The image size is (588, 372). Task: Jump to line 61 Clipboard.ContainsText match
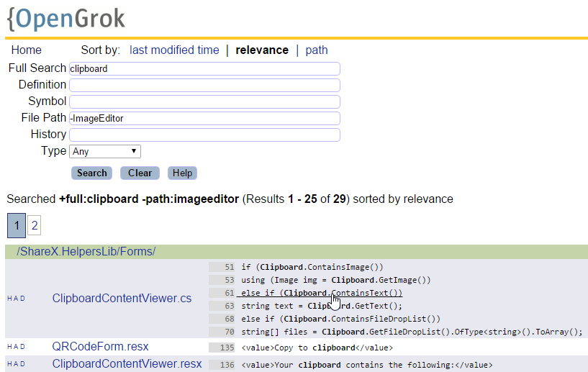coord(319,293)
